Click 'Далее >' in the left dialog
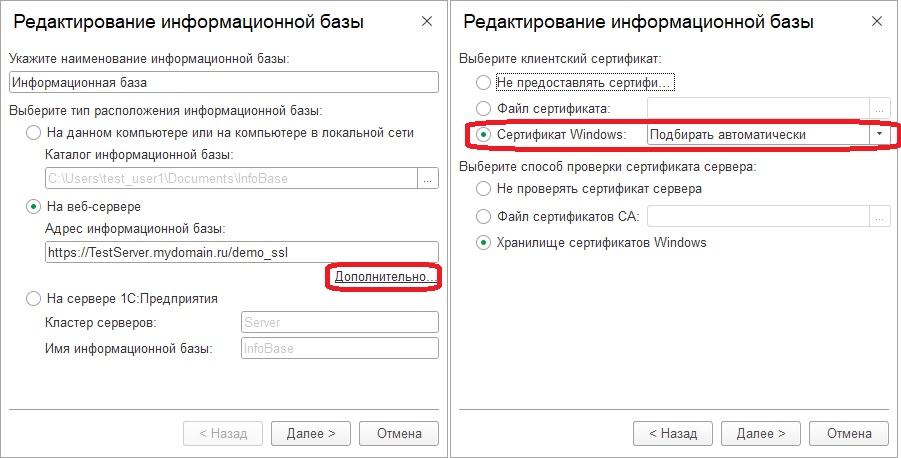The height and width of the screenshot is (458, 901). click(318, 433)
